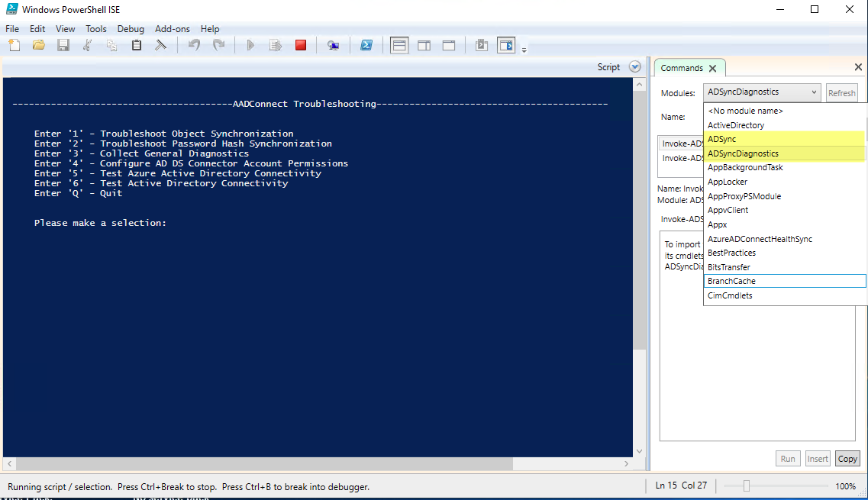Select ActiveDirectory module
This screenshot has width=868, height=500.
tap(785, 125)
